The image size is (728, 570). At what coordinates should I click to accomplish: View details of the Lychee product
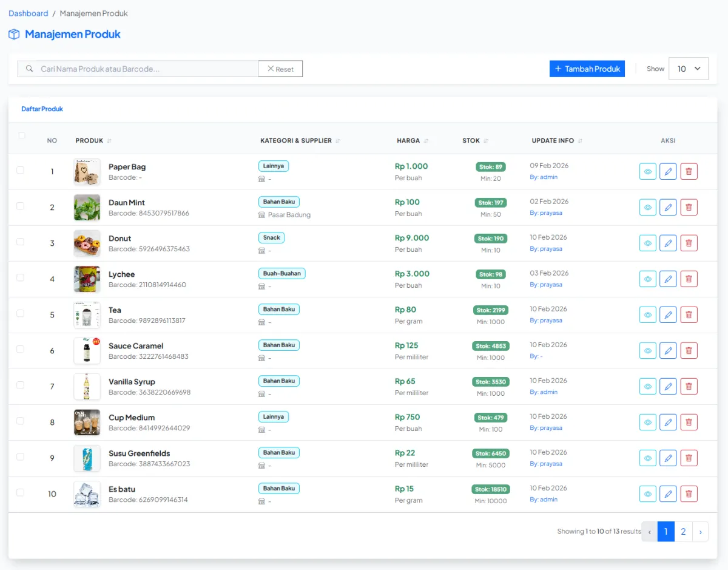[647, 279]
